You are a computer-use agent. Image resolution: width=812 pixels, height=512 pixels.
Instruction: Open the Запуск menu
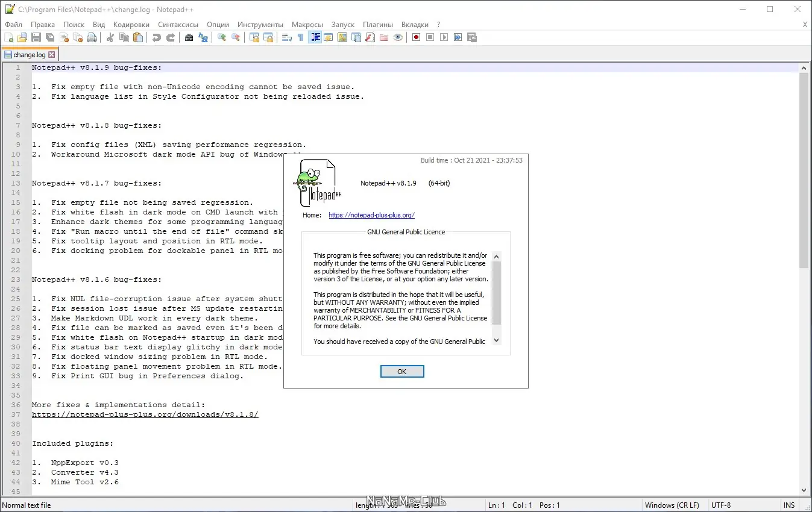tap(343, 25)
